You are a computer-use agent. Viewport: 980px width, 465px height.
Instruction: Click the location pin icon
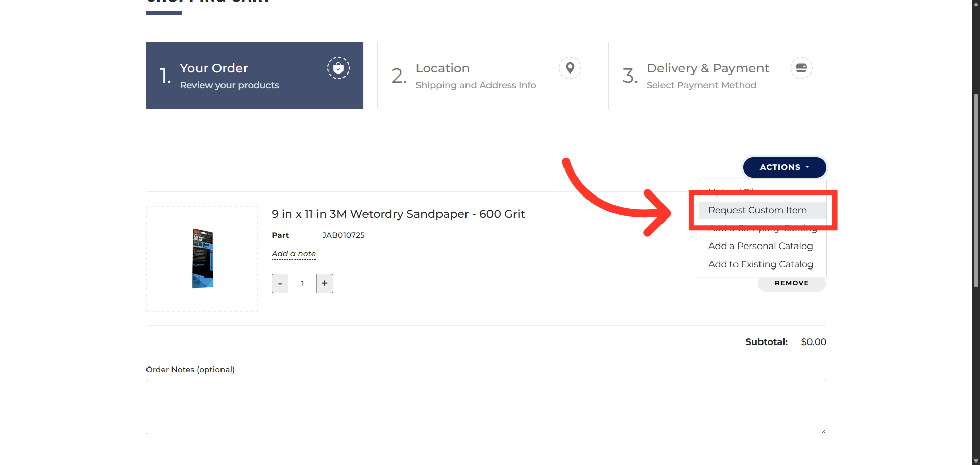[570, 68]
